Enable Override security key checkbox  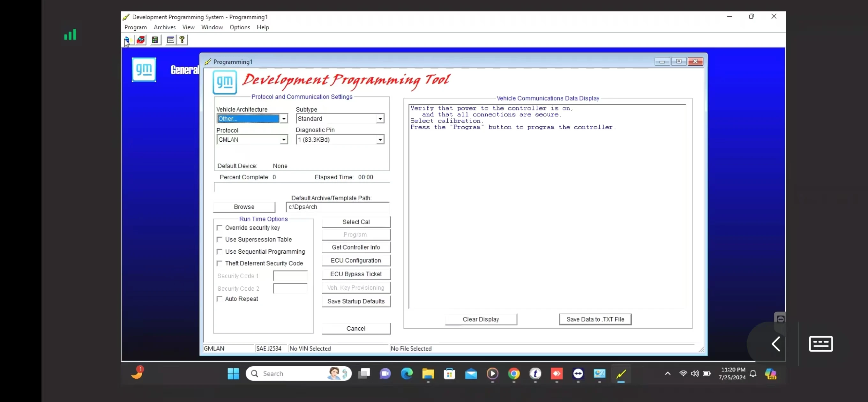(x=219, y=228)
